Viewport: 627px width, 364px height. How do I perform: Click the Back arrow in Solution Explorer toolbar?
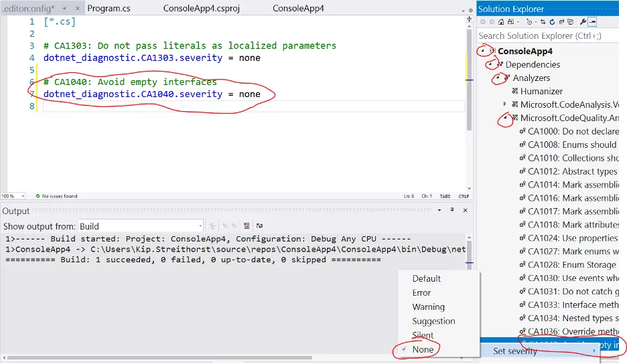tap(483, 22)
